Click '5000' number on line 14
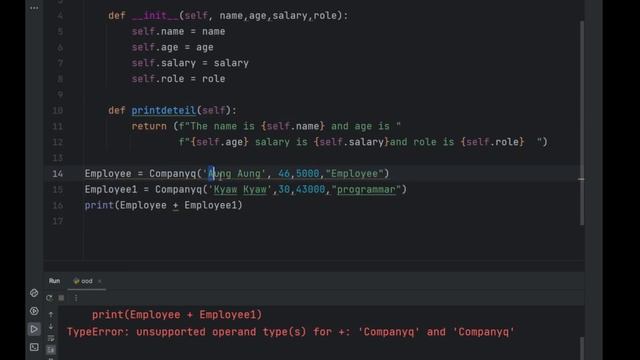Image resolution: width=640 pixels, height=360 pixels. point(307,173)
